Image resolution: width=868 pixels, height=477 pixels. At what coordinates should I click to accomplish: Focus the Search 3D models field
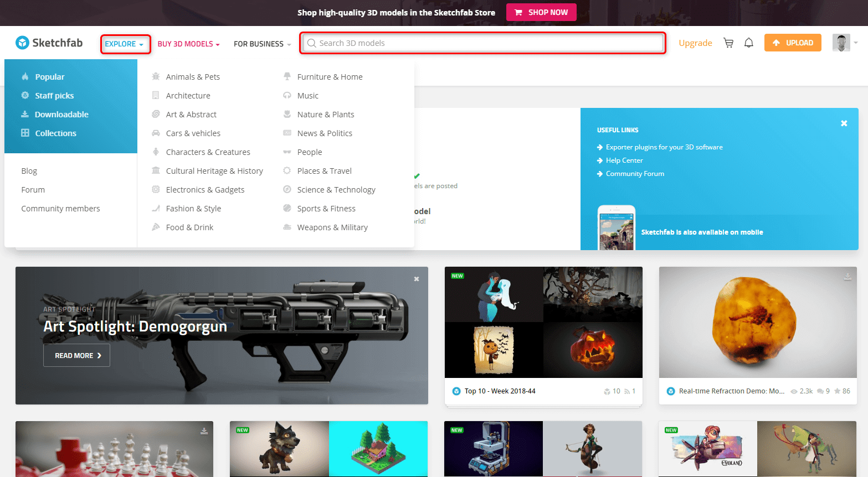pos(483,43)
